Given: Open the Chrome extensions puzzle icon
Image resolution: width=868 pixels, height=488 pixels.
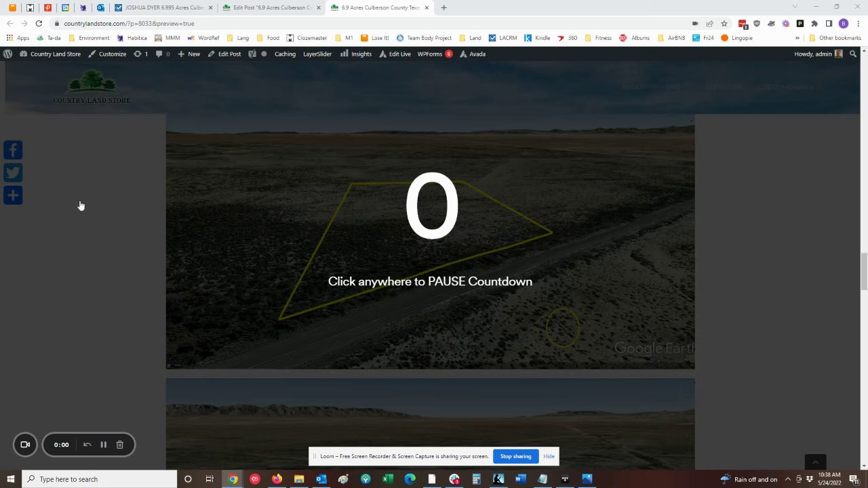Looking at the screenshot, I should [814, 23].
